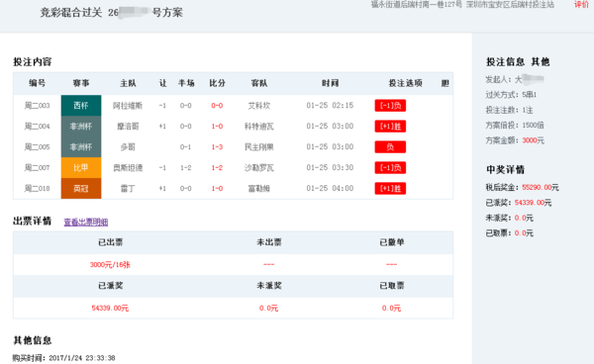Click the 税后奖金 55290.00元 value

point(541,187)
